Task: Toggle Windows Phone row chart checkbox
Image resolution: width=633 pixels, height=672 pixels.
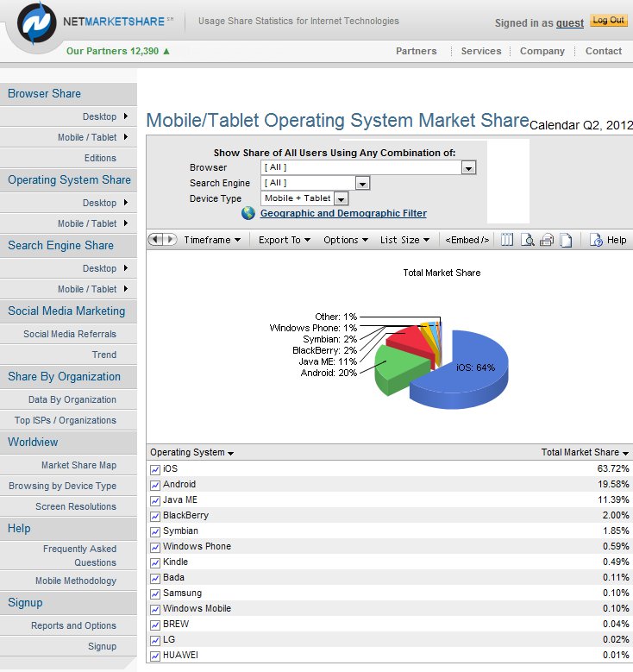Action: [155, 547]
